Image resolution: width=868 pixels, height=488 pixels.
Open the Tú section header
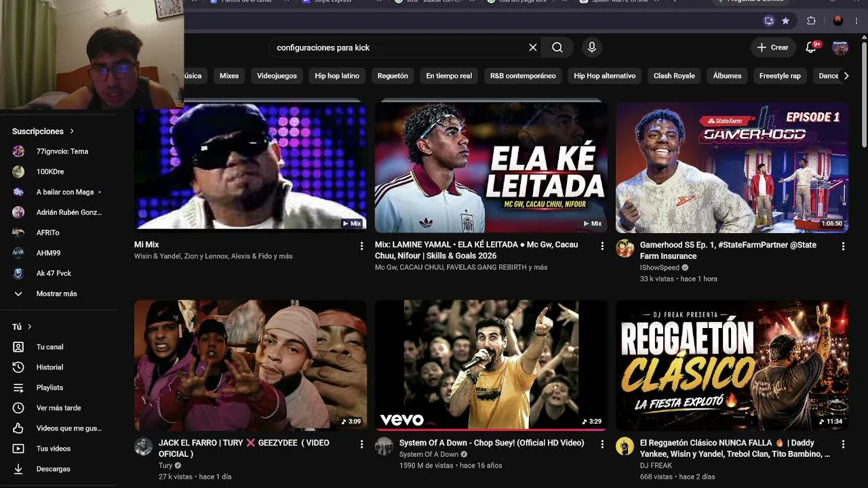(22, 327)
